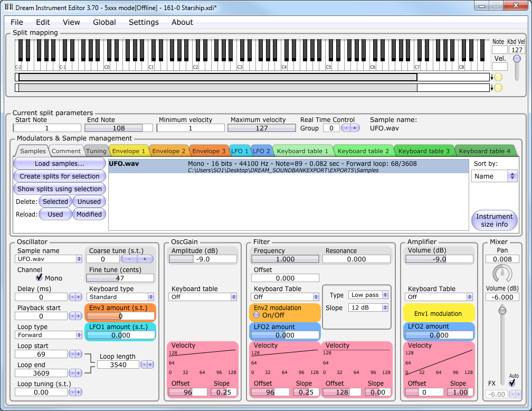This screenshot has width=532, height=411.
Task: Click the Playback start stepper
Action: (x=75, y=316)
